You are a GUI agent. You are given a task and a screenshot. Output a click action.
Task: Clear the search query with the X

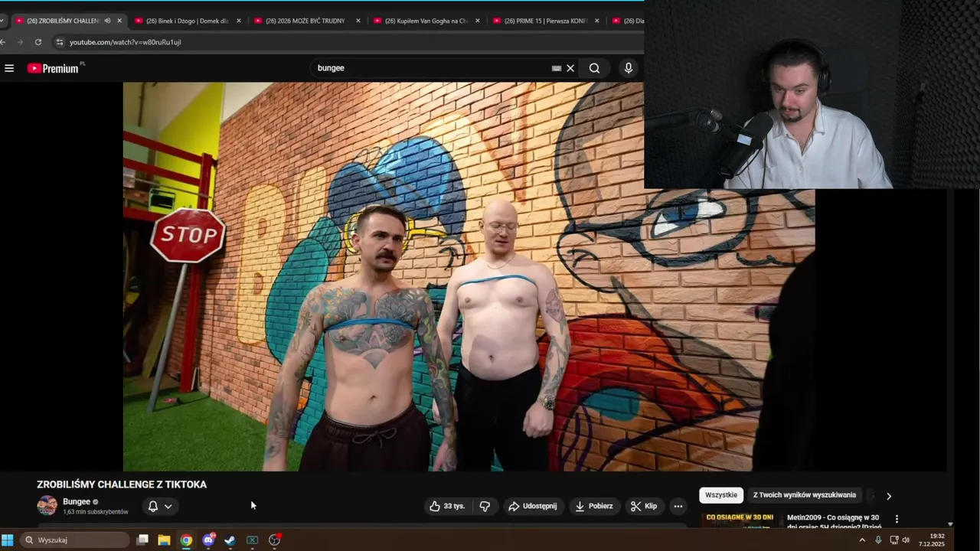coord(570,68)
